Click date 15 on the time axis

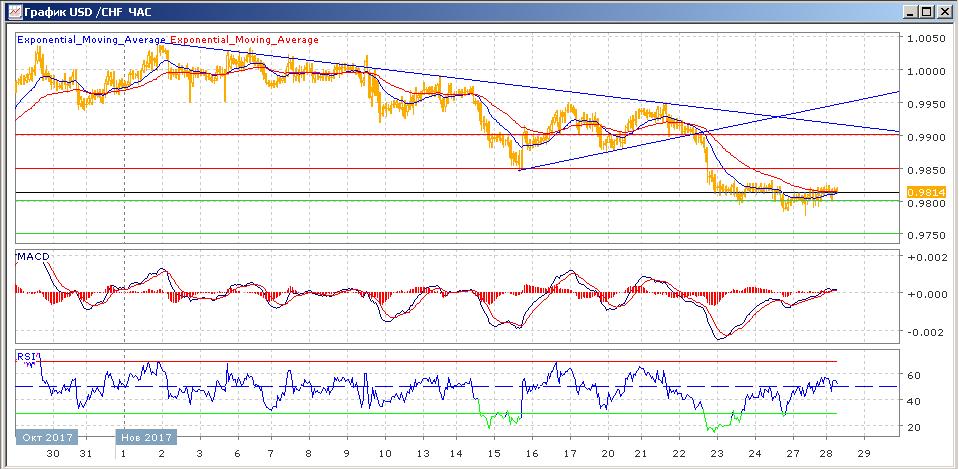point(495,453)
